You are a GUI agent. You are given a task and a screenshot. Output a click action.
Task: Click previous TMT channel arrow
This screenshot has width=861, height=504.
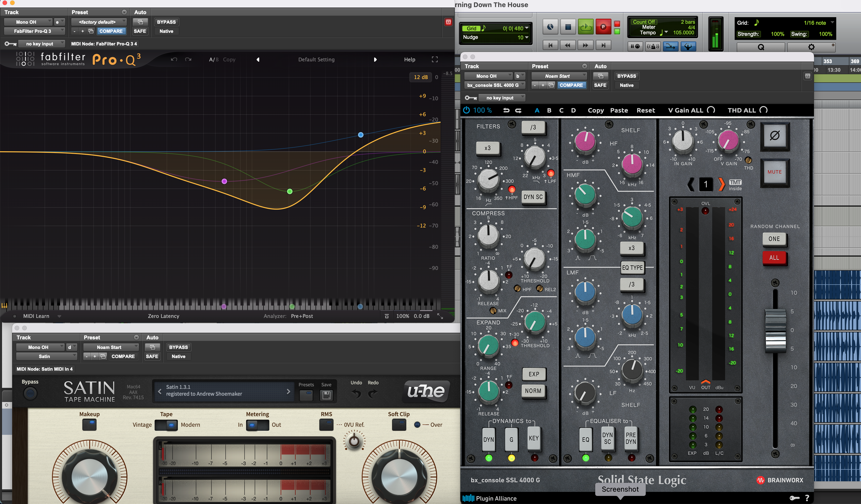690,185
